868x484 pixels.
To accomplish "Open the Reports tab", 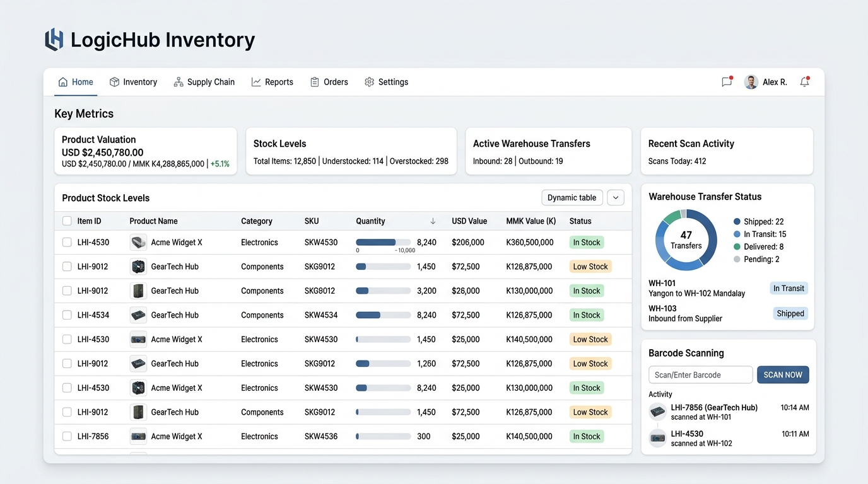I will click(272, 82).
